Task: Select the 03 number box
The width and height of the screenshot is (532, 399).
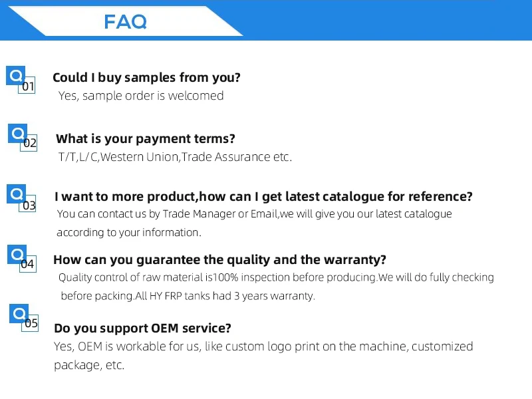Action: [x=29, y=205]
